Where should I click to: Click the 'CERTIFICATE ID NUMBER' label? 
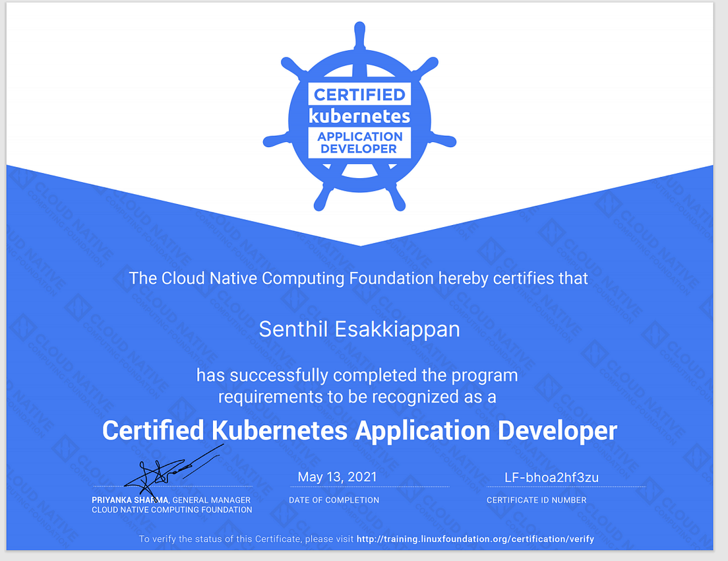point(536,500)
